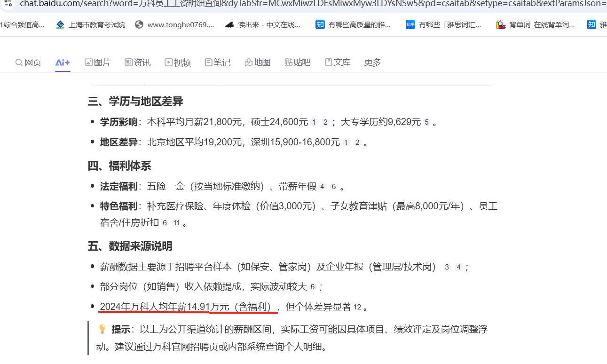Select the AI+ tab
607x364 pixels.
[x=63, y=63]
